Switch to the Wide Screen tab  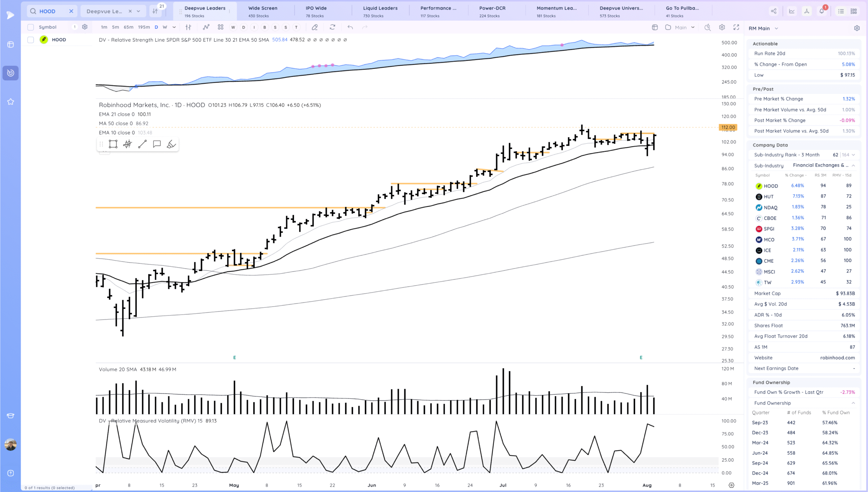(263, 12)
